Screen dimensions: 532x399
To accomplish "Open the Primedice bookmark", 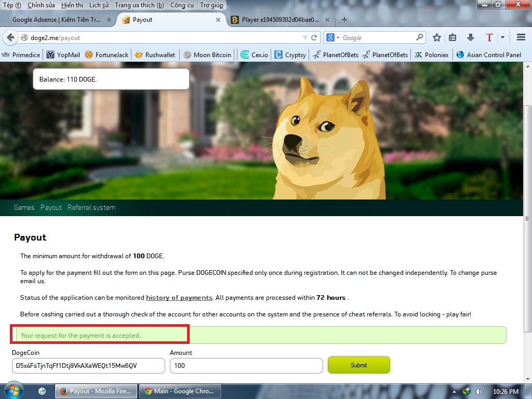I will 21,55.
